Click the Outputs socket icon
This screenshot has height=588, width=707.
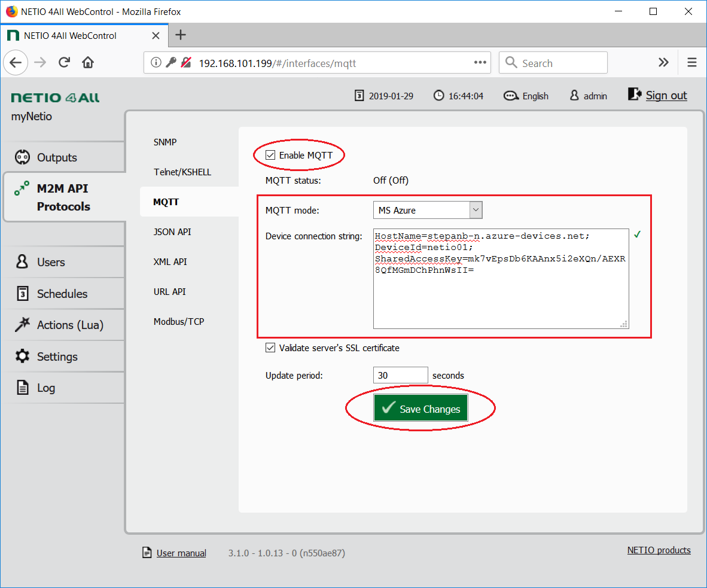[22, 157]
